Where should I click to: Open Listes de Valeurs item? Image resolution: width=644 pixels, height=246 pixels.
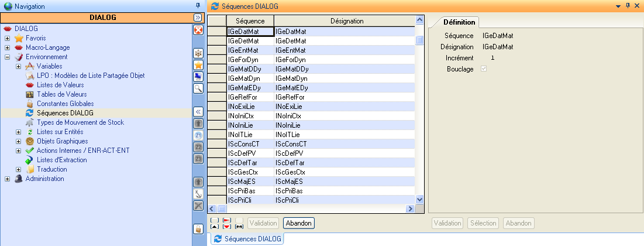point(60,85)
